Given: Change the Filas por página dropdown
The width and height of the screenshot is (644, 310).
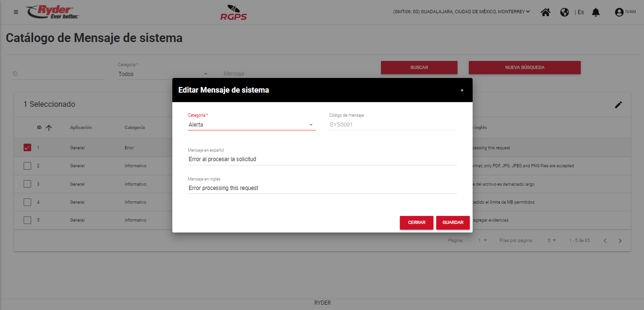Looking at the screenshot, I should click(x=551, y=241).
